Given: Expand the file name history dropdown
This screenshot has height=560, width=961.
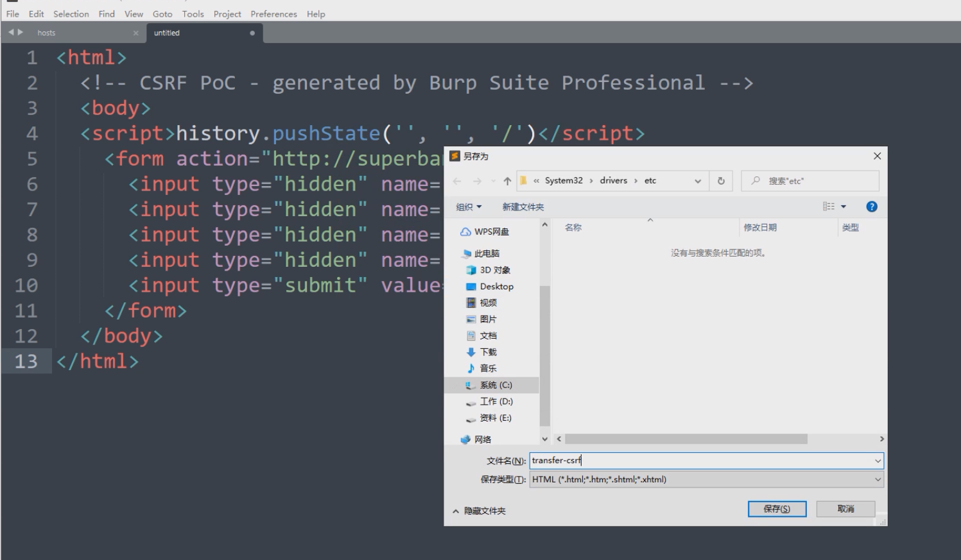Looking at the screenshot, I should [x=878, y=461].
